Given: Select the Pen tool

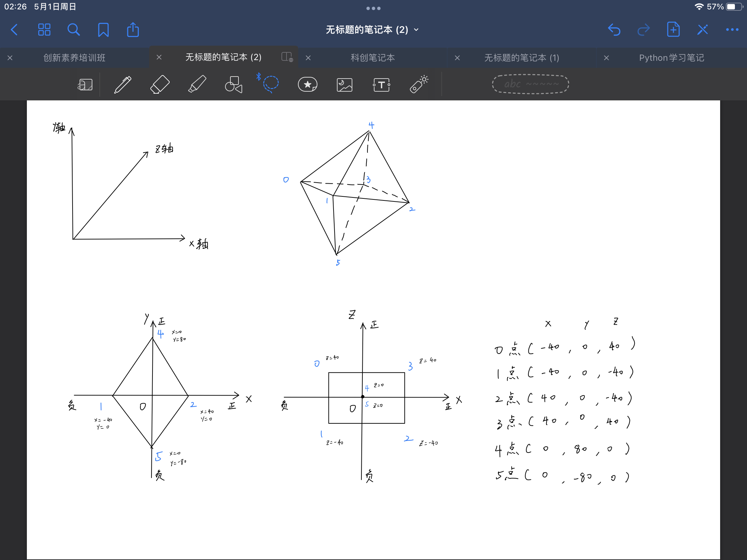Looking at the screenshot, I should [x=123, y=84].
